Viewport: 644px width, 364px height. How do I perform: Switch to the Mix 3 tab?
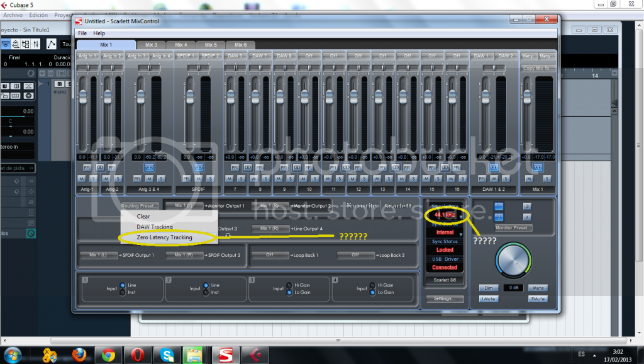pyautogui.click(x=151, y=45)
